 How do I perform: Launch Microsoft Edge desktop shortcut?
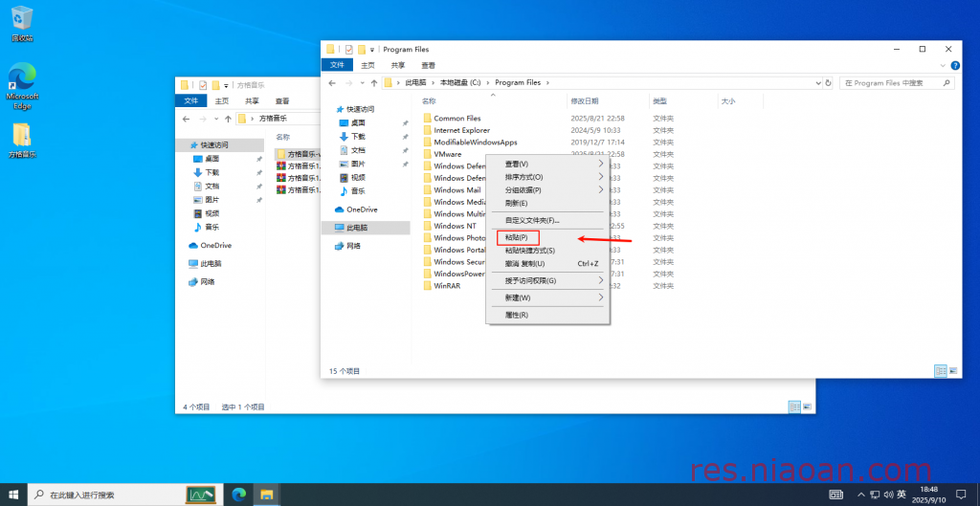click(x=22, y=86)
